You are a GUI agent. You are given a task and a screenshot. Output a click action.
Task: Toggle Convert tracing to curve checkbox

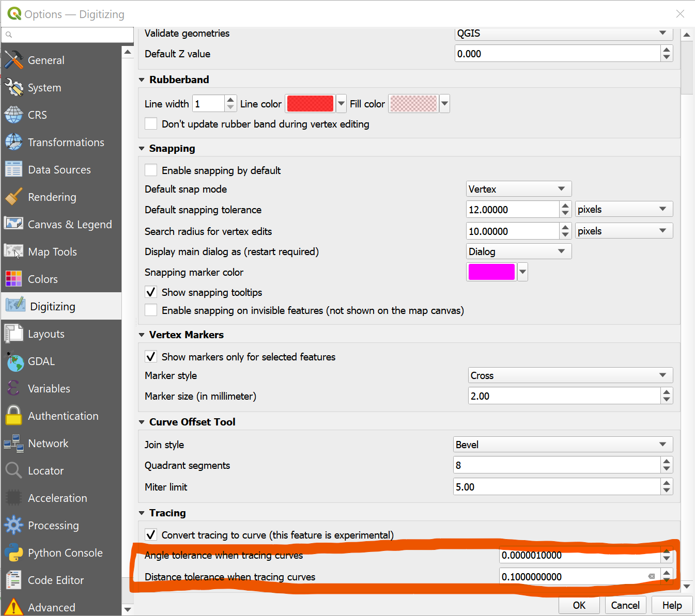click(x=151, y=535)
